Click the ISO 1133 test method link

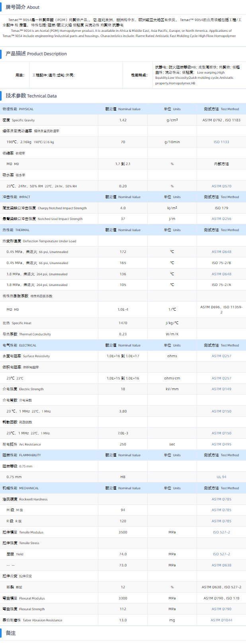click(221, 142)
